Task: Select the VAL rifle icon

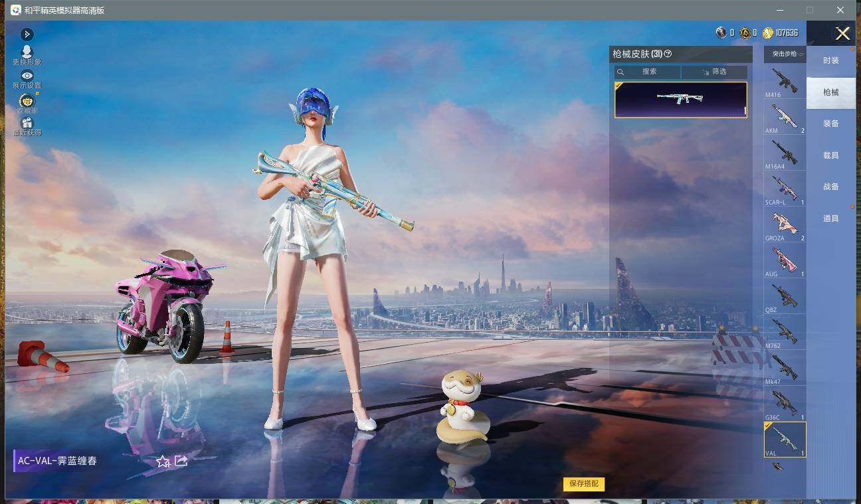Action: pyautogui.click(x=785, y=440)
